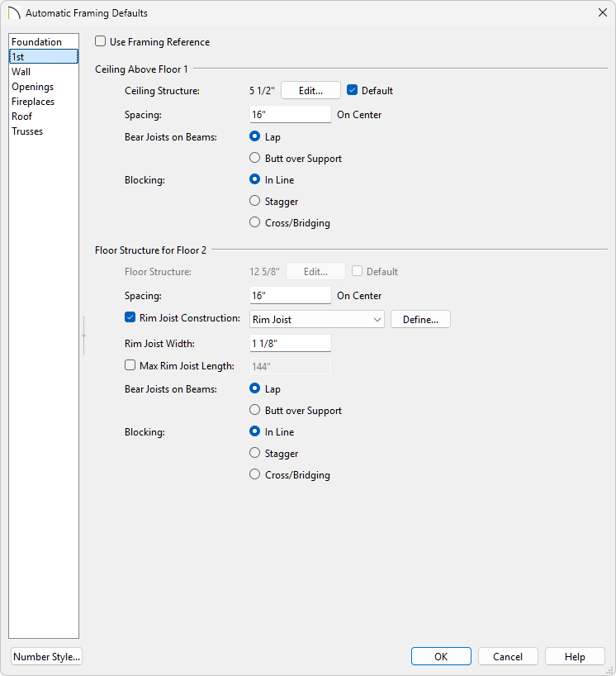
Task: Close the Automatic Framing Defaults dialog
Action: 600,13
